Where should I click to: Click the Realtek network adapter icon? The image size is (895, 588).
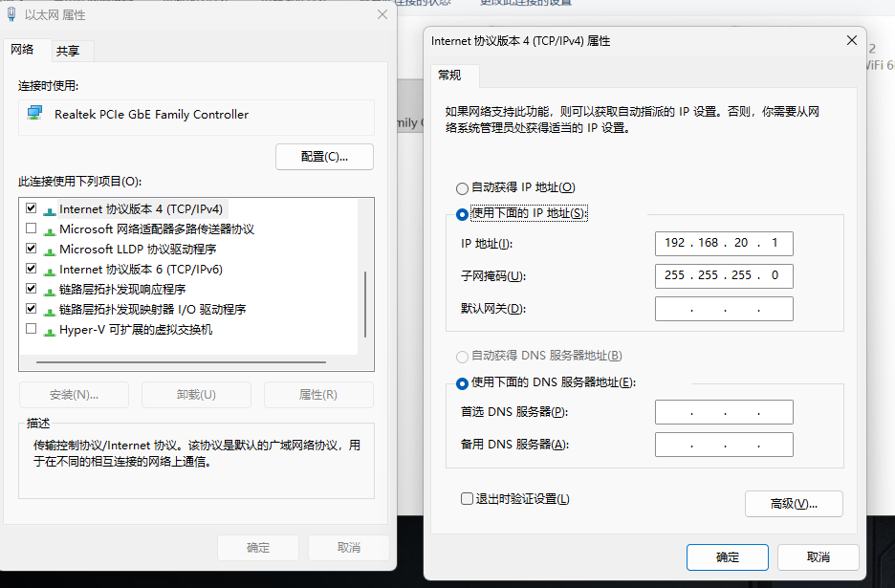coord(34,113)
